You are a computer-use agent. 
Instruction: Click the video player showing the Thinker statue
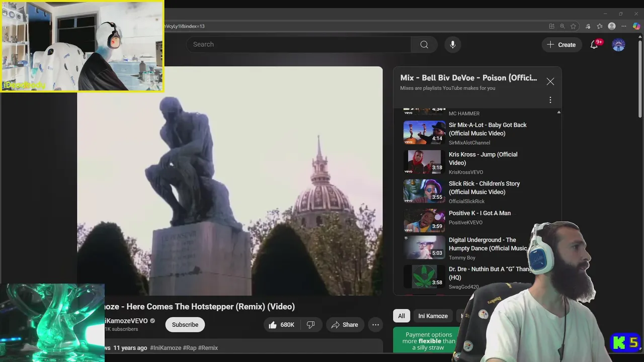click(x=230, y=181)
